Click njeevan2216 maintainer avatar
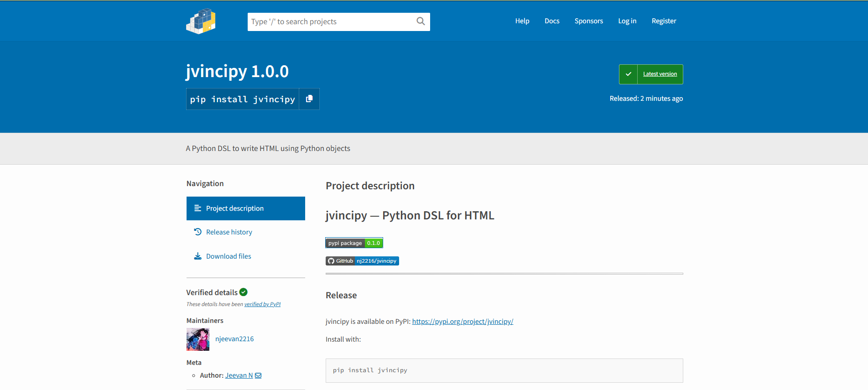 pyautogui.click(x=198, y=339)
